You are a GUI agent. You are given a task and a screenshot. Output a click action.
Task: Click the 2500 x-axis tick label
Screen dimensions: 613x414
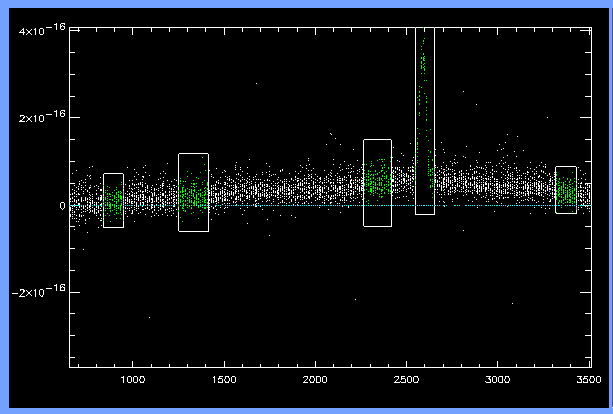coord(407,380)
